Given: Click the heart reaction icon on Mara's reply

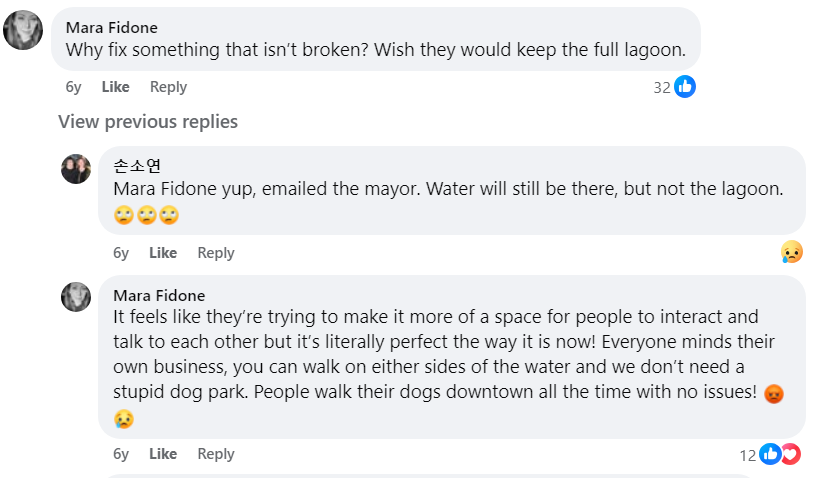Looking at the screenshot, I should tap(790, 454).
